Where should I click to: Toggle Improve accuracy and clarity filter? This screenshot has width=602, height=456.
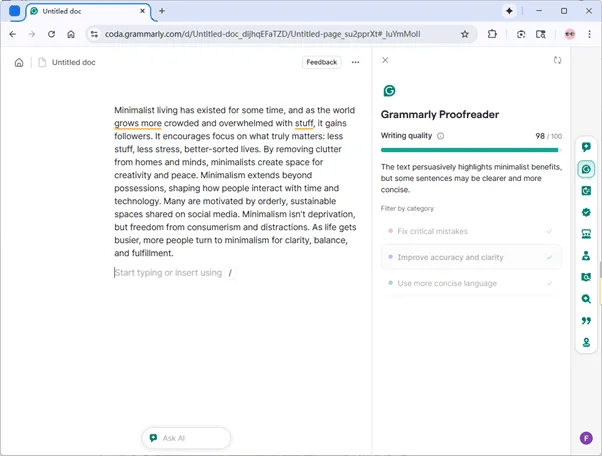click(471, 257)
